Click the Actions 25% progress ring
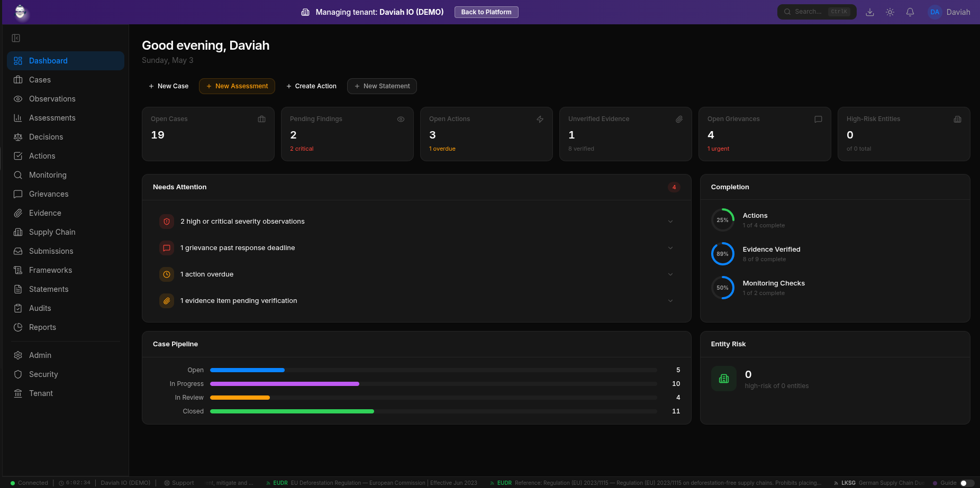Image resolution: width=980 pixels, height=488 pixels. (x=723, y=220)
